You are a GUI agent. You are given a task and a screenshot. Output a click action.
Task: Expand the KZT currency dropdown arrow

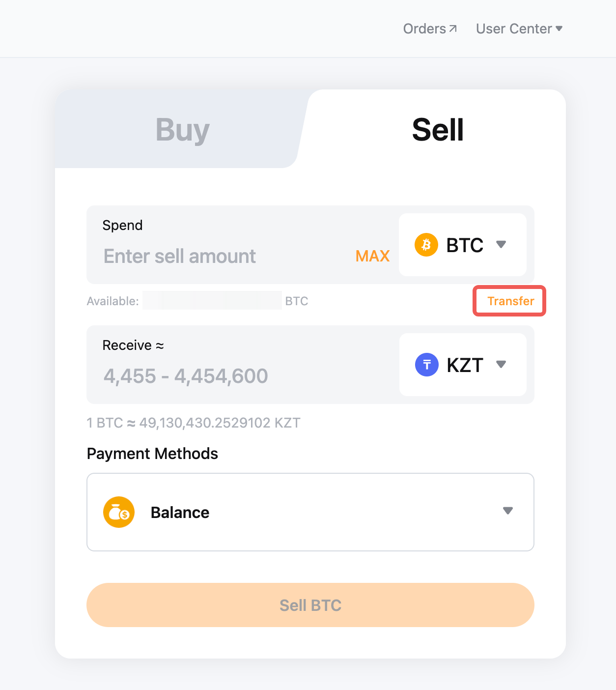[x=501, y=364]
